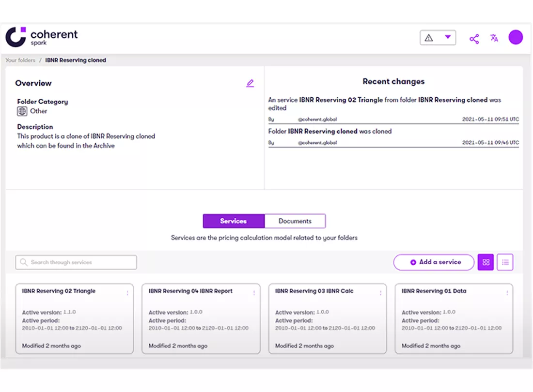533x392 pixels.
Task: Click the purple profile color circle
Action: click(x=516, y=37)
